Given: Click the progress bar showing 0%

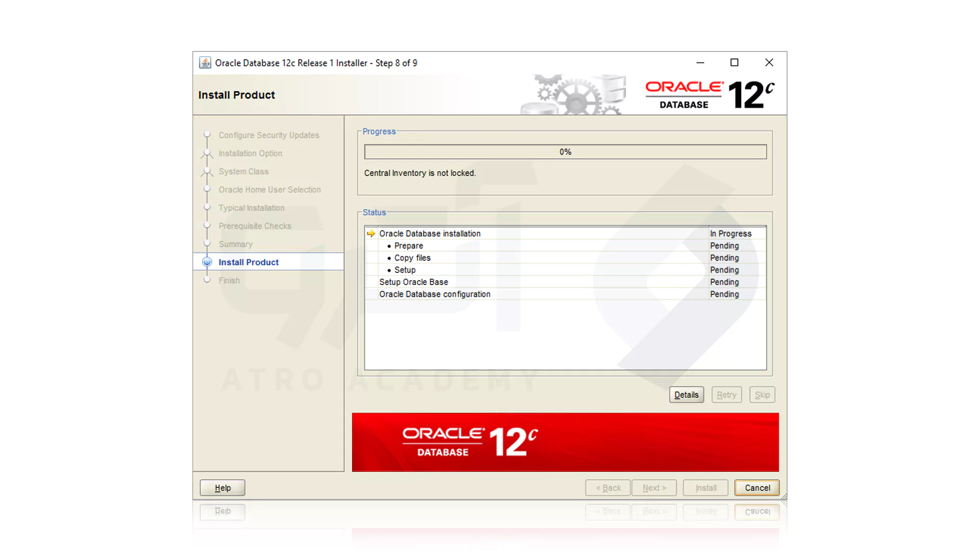Looking at the screenshot, I should 565,152.
